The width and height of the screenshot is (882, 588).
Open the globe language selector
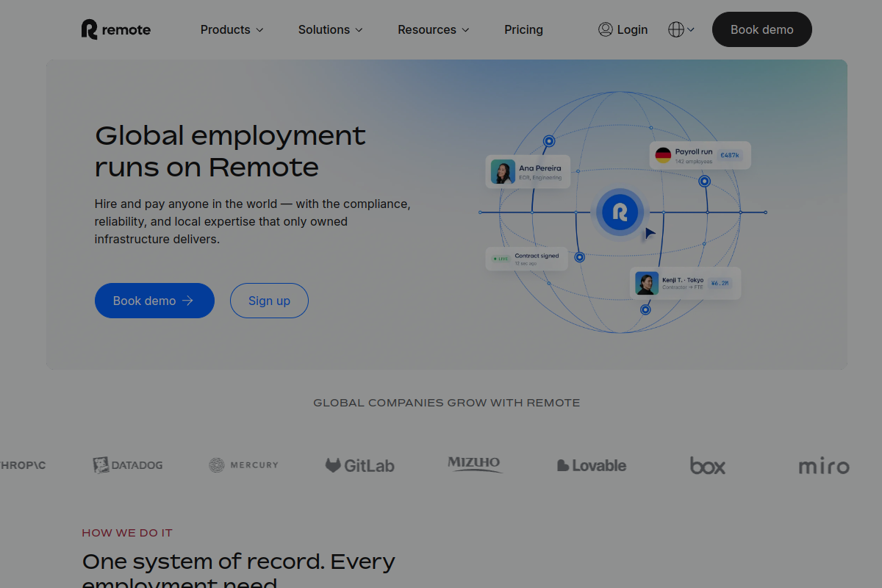click(681, 29)
